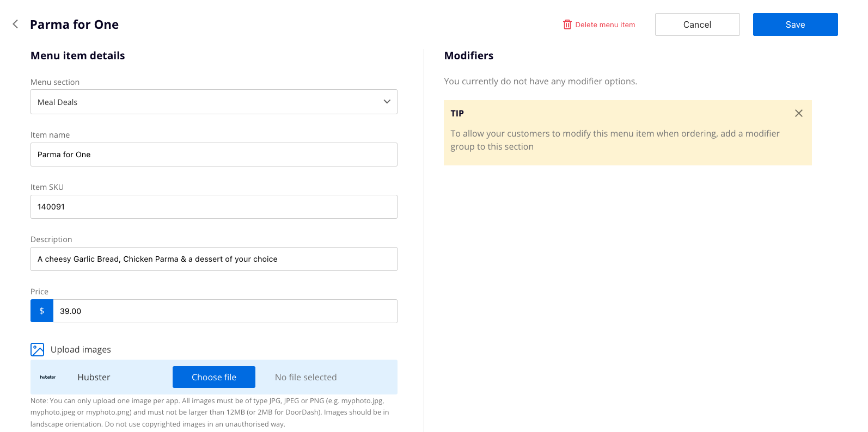
Task: Click the Delete menu item link
Action: tap(605, 24)
